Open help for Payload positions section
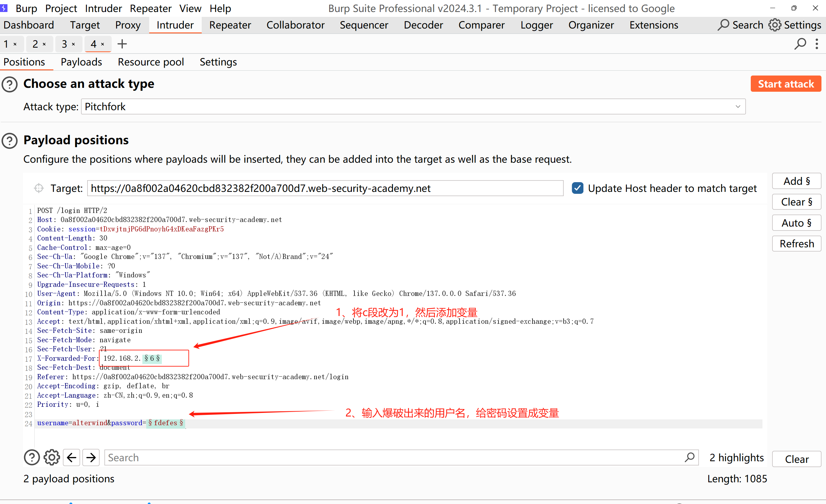Screen dimensions: 826x504 10,141
